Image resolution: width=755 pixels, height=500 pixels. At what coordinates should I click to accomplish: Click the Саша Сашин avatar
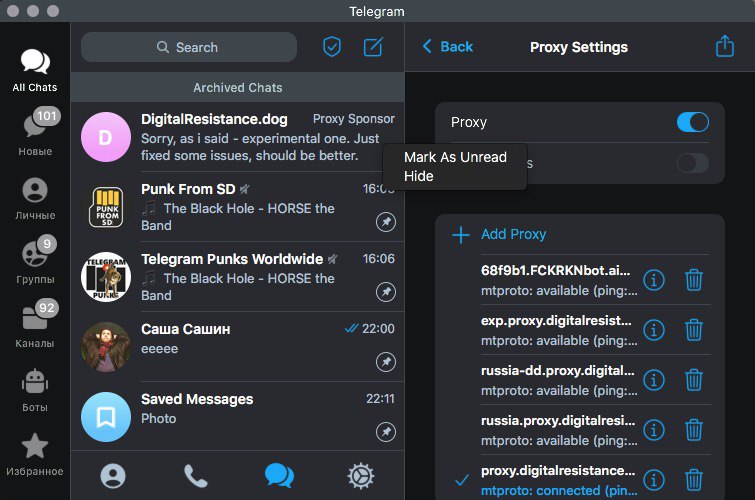[106, 347]
